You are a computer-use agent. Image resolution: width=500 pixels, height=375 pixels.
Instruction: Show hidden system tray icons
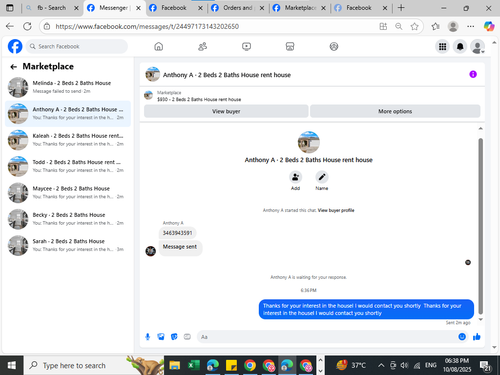tap(381, 366)
